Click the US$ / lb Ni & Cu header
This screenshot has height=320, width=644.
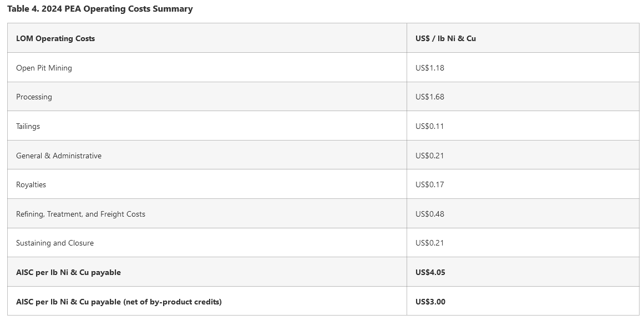point(445,38)
